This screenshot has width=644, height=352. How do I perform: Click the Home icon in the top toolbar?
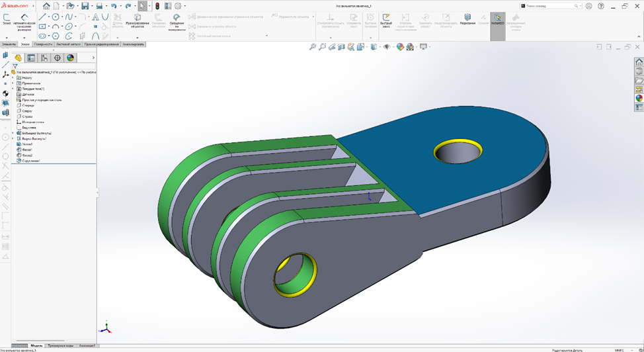click(46, 6)
